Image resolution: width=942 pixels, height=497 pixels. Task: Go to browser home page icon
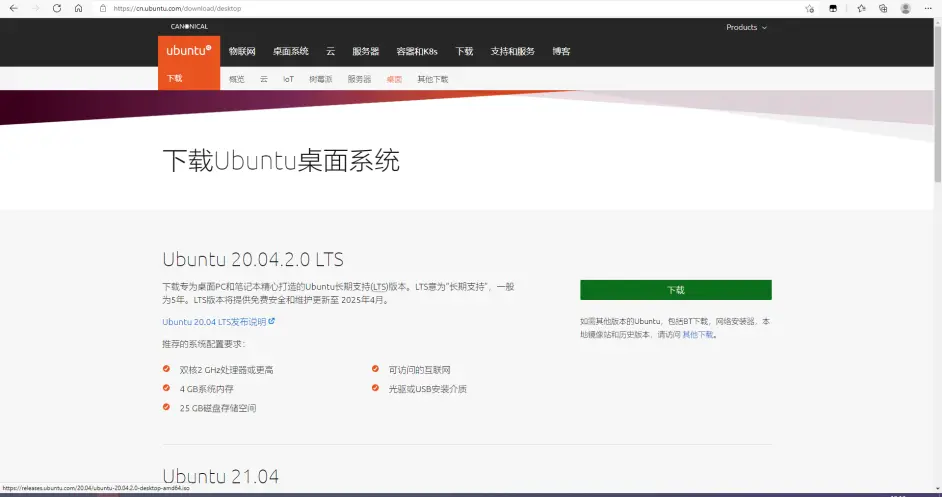pyautogui.click(x=79, y=8)
